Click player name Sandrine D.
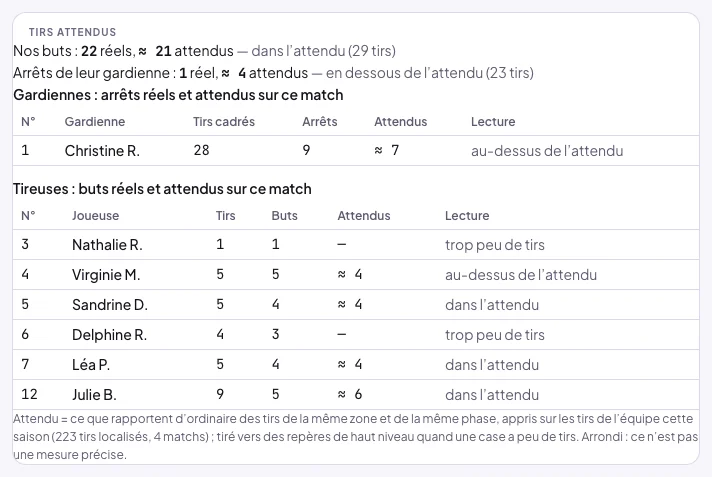This screenshot has height=477, width=712. [x=110, y=305]
